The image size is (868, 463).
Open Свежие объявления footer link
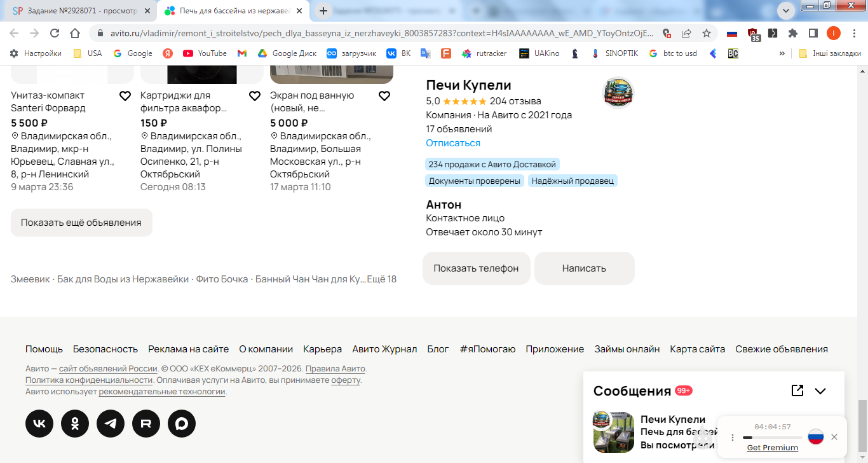click(x=782, y=349)
